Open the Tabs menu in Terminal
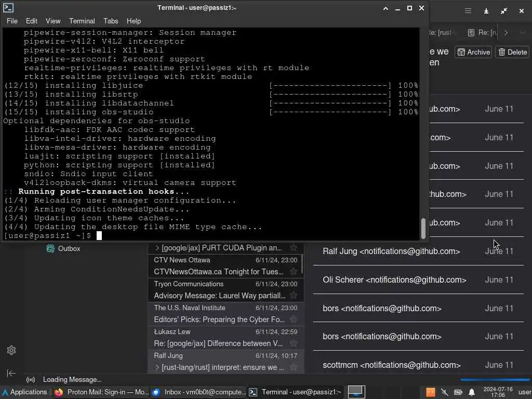Screen dimensions: 532x399 [x=111, y=21]
